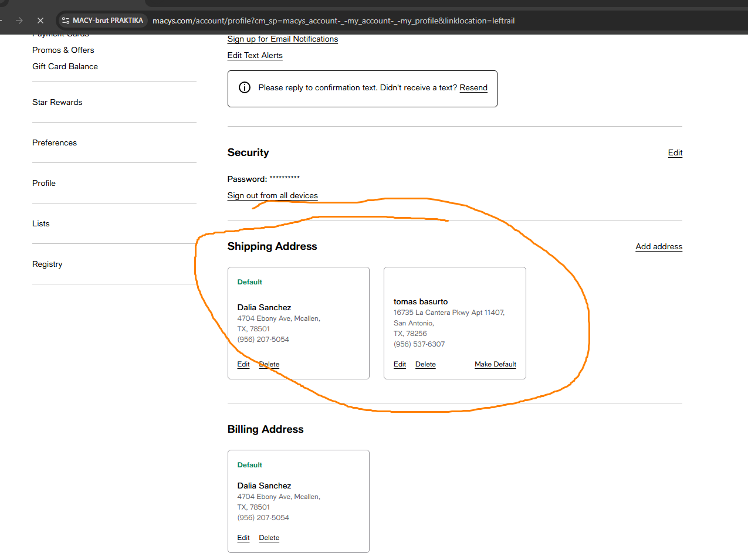Click Sign out from all devices

[x=272, y=196]
